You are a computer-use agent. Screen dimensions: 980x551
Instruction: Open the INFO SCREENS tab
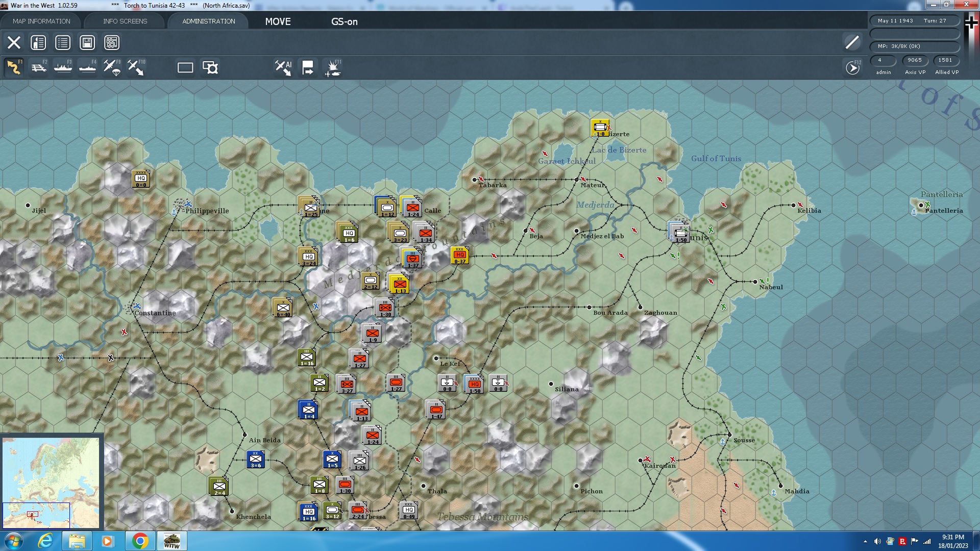pos(125,21)
